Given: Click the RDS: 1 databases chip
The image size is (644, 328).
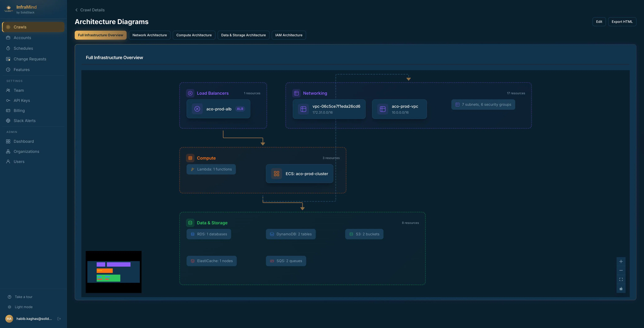Looking at the screenshot, I should (209, 234).
